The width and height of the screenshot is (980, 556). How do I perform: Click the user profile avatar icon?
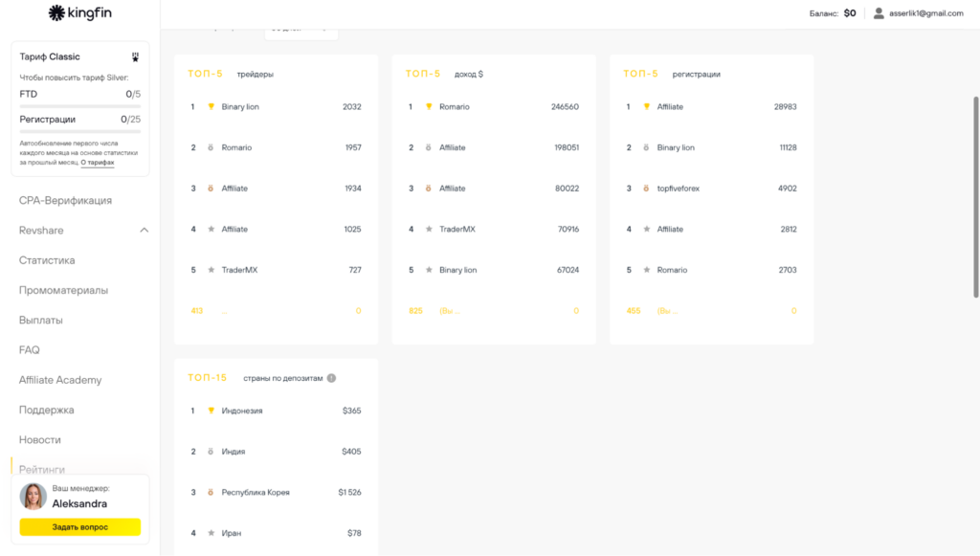coord(879,13)
